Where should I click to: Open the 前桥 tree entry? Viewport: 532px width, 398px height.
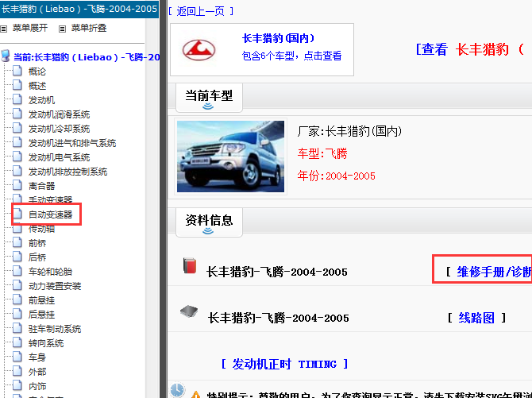coord(37,243)
